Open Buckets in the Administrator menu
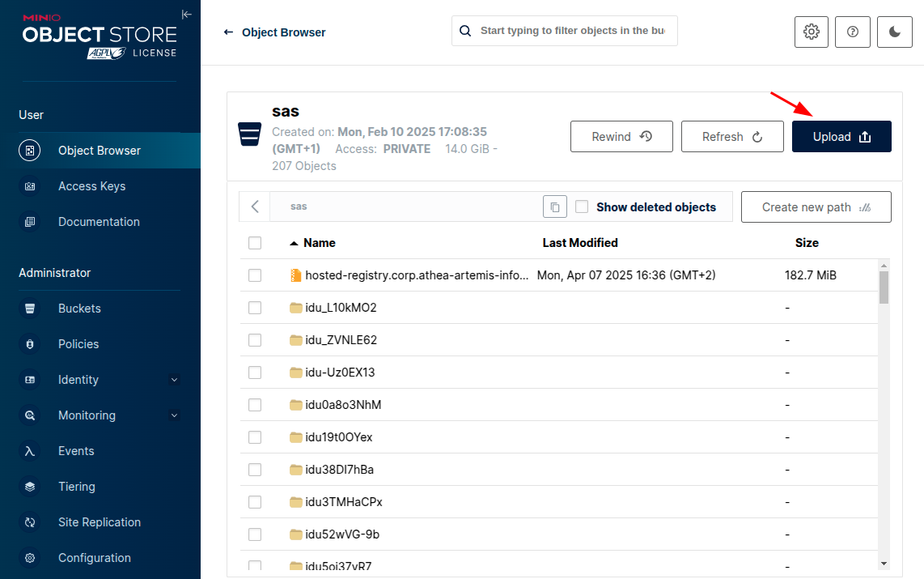The image size is (924, 579). [x=79, y=309]
